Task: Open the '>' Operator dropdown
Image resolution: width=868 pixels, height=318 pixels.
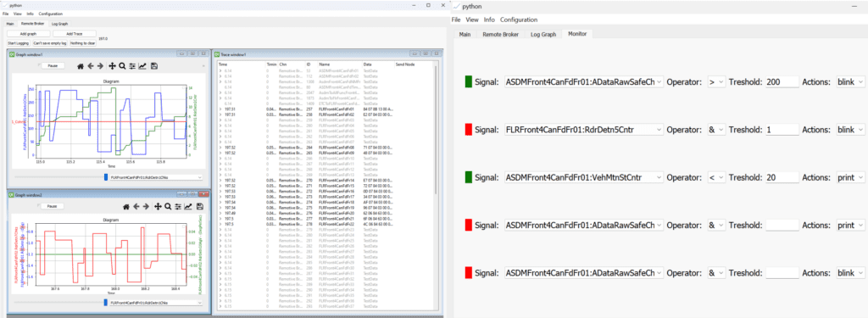Action: tap(716, 82)
